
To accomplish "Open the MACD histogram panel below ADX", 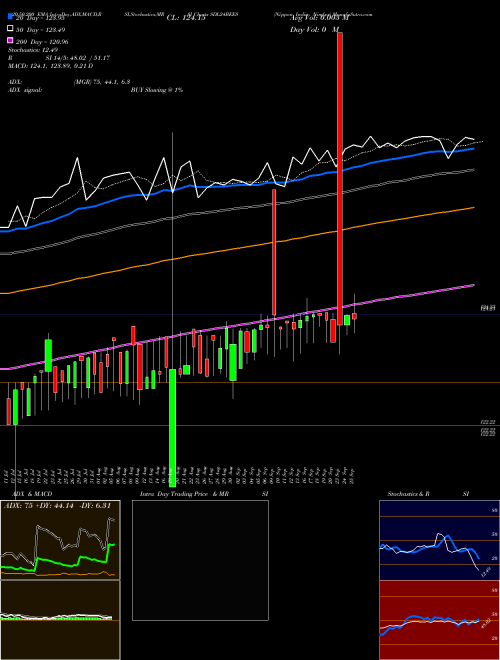I will [60, 620].
